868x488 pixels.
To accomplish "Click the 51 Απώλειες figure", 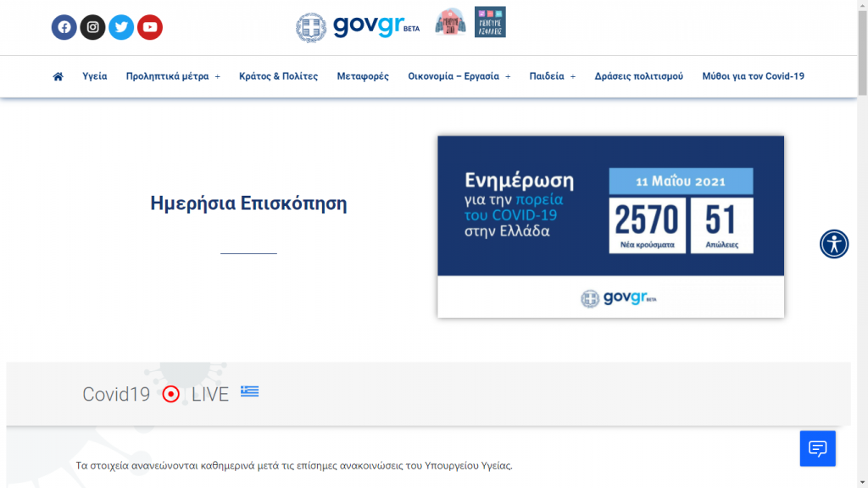I will click(722, 225).
